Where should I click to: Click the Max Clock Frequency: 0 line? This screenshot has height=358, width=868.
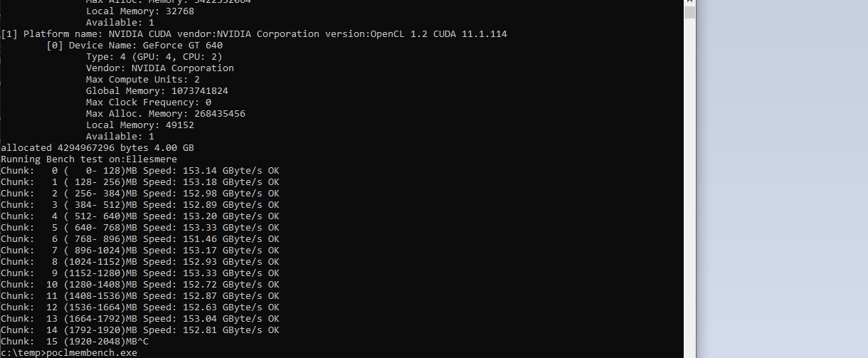click(148, 102)
